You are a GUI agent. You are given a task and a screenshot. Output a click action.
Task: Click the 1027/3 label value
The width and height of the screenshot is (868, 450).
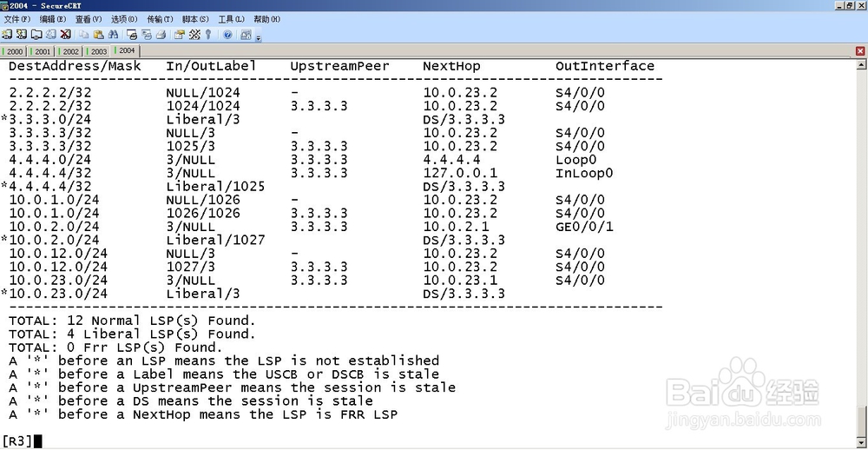point(190,267)
